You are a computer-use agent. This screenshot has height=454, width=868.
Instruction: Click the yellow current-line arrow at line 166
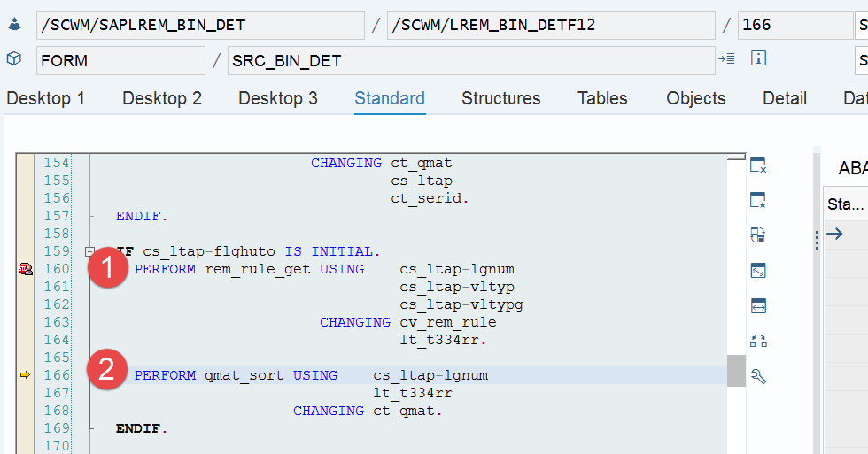(25, 375)
